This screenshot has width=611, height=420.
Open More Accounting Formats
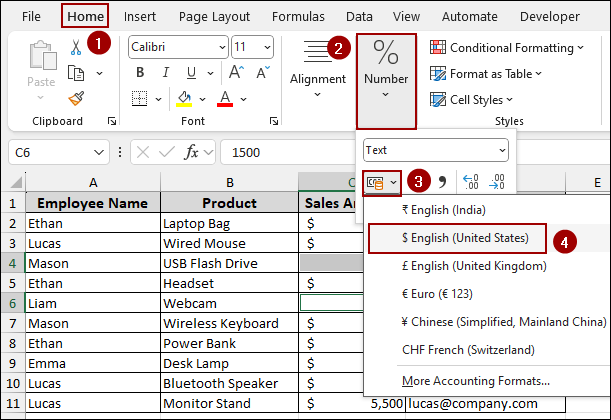(x=487, y=381)
